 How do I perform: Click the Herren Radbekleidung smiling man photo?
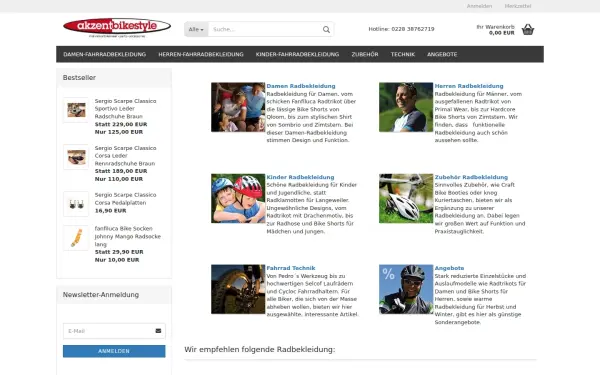pyautogui.click(x=406, y=107)
